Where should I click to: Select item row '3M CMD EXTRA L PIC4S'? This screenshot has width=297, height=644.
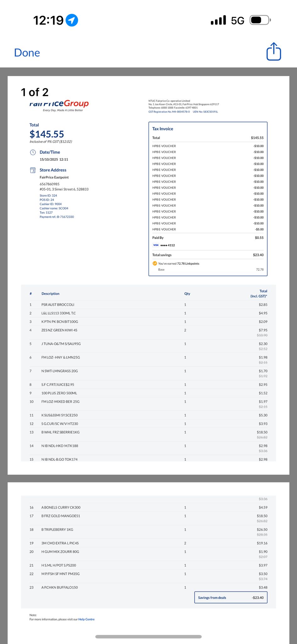coord(148,543)
